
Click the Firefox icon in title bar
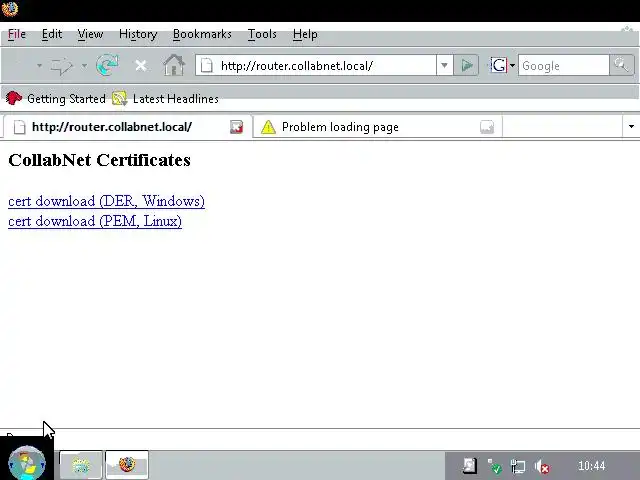[x=10, y=9]
